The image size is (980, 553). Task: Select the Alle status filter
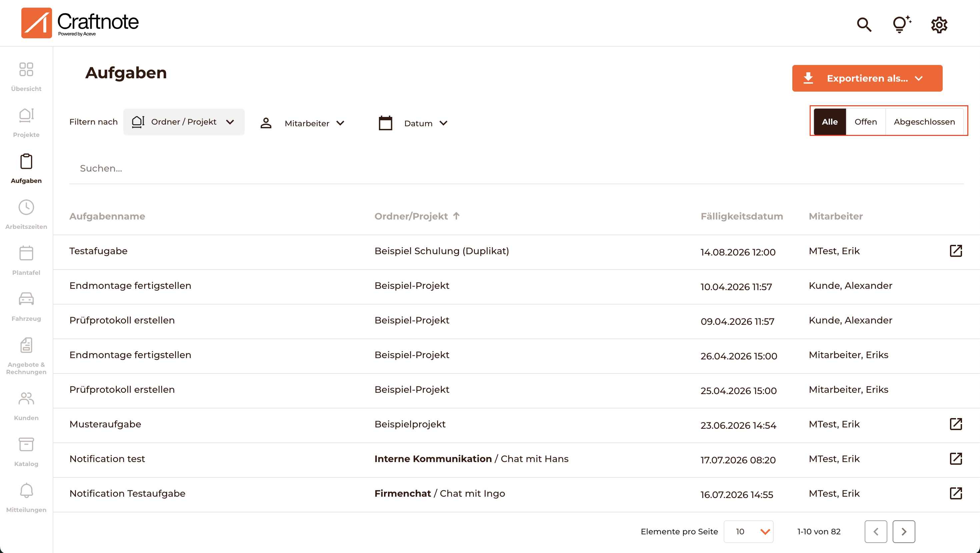(x=830, y=122)
